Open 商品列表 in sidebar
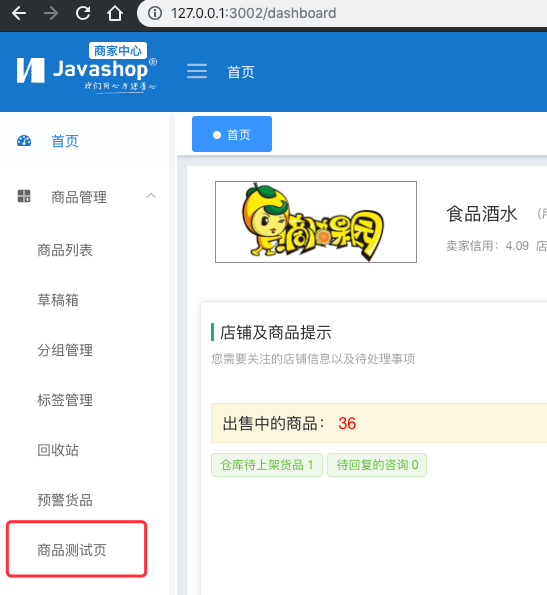This screenshot has width=547, height=595. tap(65, 250)
